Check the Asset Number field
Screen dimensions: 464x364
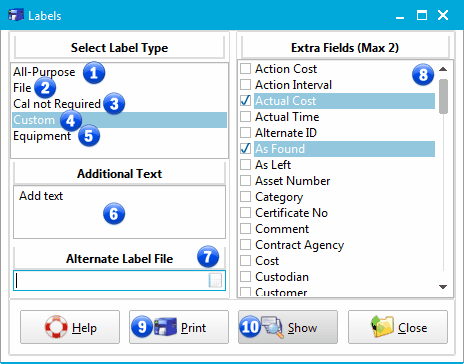click(x=246, y=181)
